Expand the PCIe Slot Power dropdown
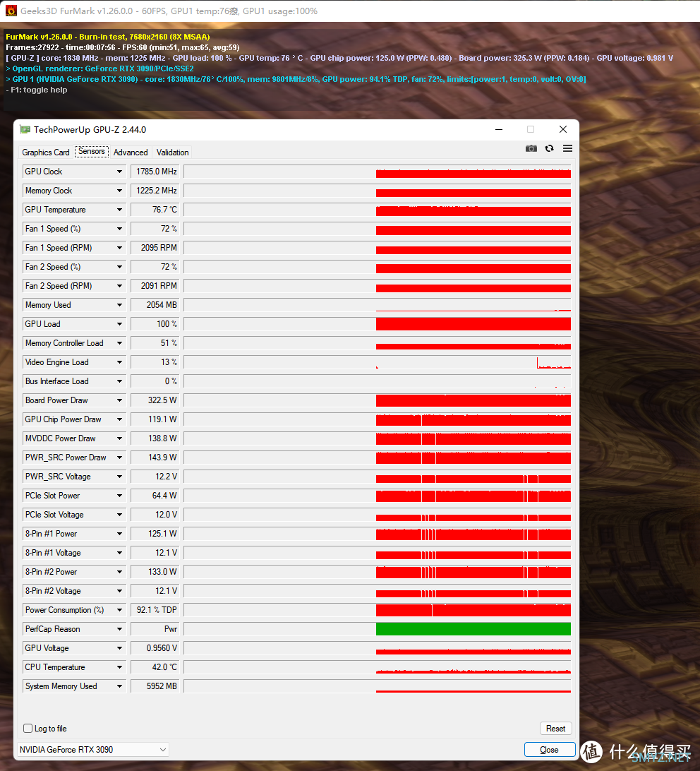This screenshot has height=771, width=700. coord(119,496)
